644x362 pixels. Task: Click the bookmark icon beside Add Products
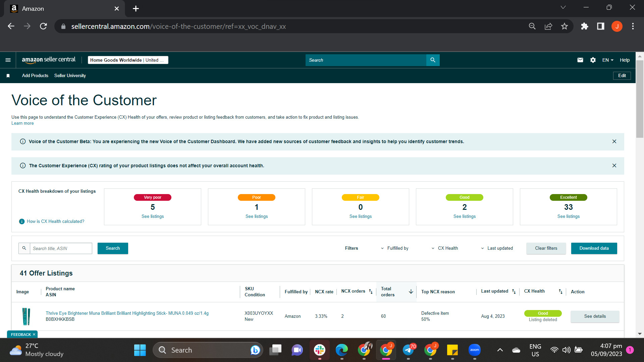[x=8, y=76]
